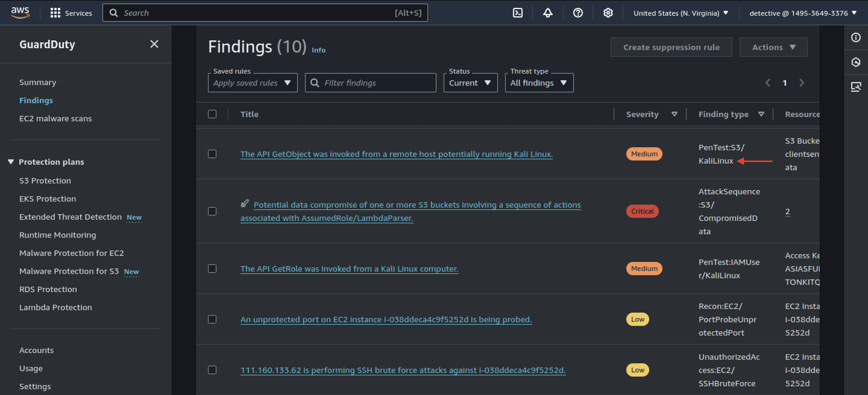Open Malware Protection for EC2
This screenshot has width=868, height=395.
point(71,253)
